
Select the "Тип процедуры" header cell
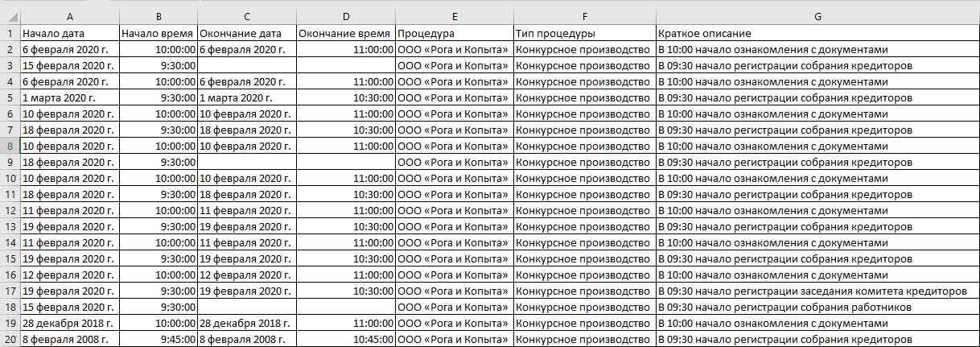point(555,34)
